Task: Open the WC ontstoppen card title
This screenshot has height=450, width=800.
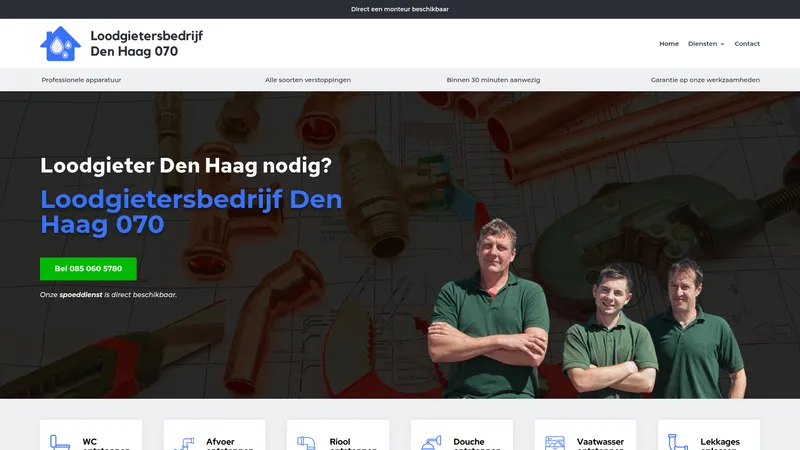Action: [106, 444]
